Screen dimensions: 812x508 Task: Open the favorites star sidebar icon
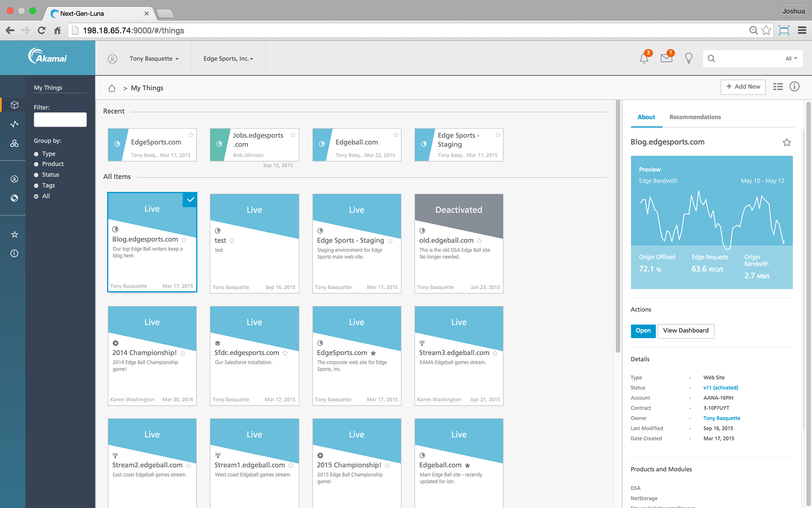14,234
